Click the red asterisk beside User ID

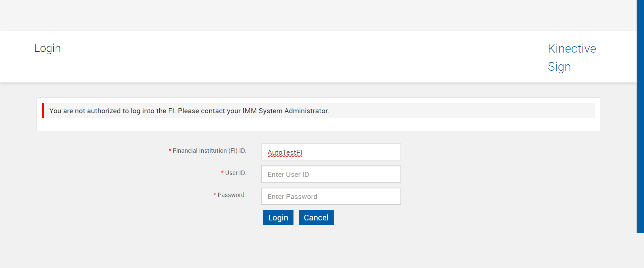pos(222,173)
